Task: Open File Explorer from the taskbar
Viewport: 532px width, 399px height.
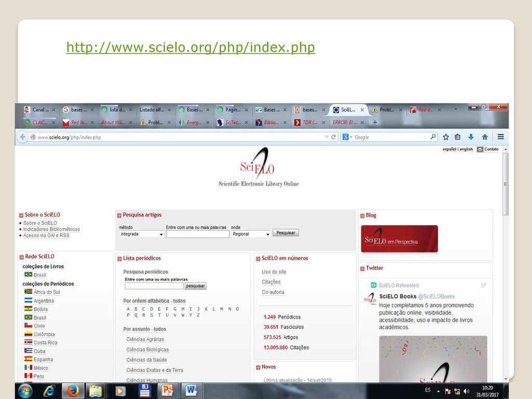Action: pos(96,391)
